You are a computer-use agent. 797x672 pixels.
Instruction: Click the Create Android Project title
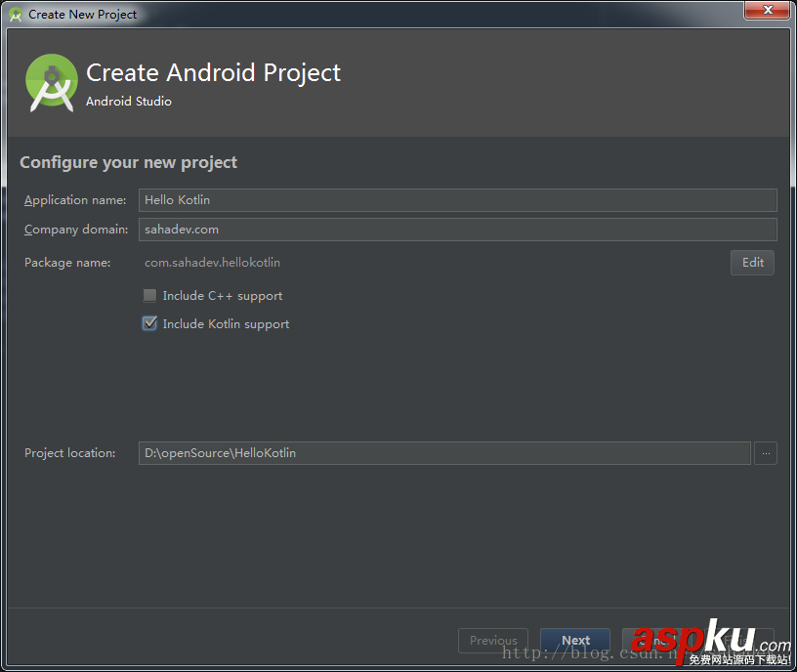[214, 72]
